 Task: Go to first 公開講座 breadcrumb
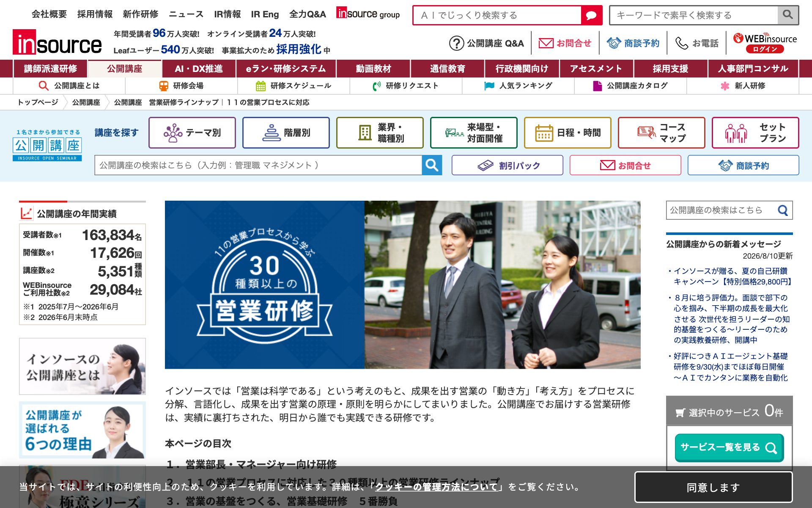click(x=86, y=102)
